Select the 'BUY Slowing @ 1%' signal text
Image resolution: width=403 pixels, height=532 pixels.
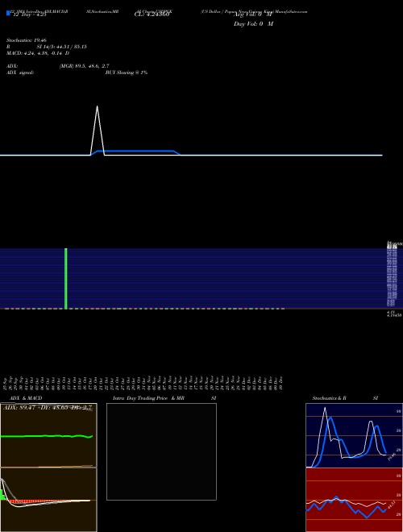pyautogui.click(x=127, y=73)
